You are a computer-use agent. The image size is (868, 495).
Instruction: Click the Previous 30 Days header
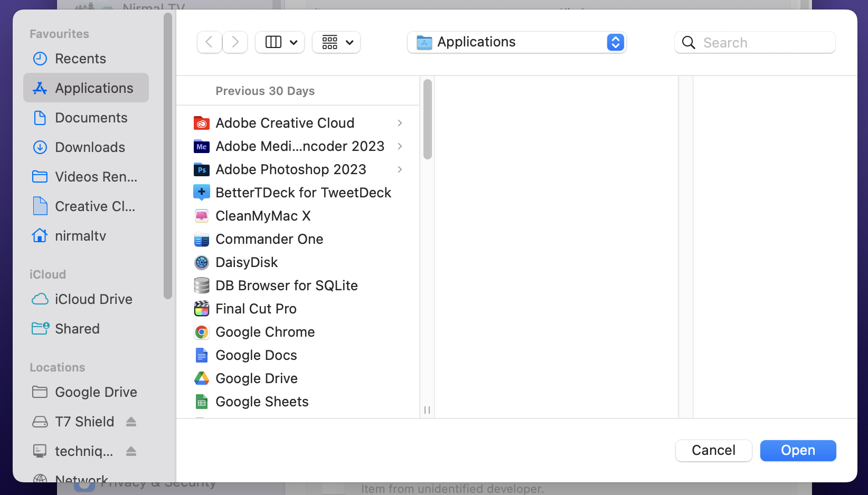point(265,91)
